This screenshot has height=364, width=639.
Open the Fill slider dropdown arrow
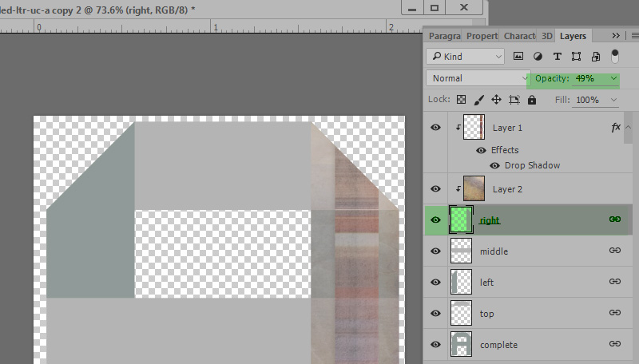(613, 100)
